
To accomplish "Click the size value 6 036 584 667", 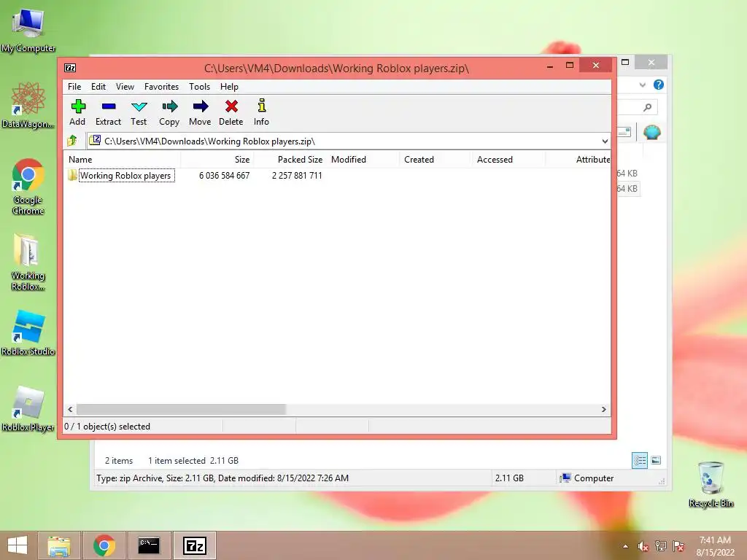I will coord(225,176).
